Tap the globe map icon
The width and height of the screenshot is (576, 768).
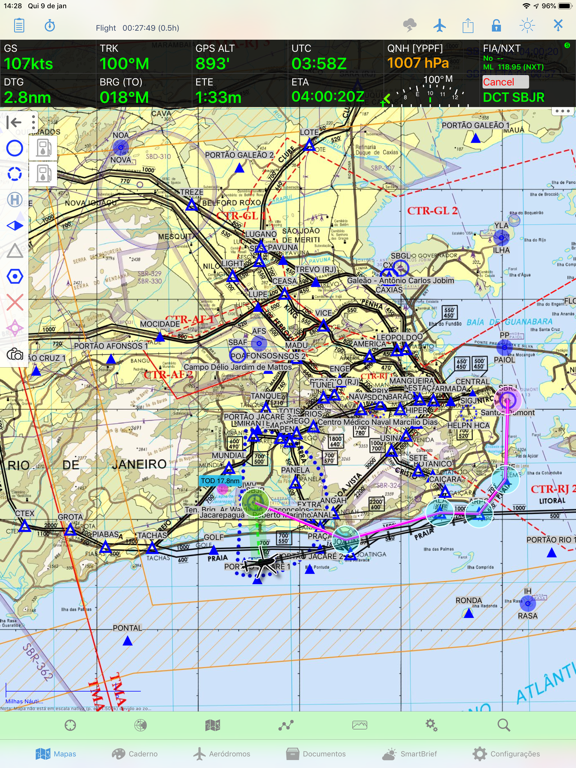[x=141, y=725]
